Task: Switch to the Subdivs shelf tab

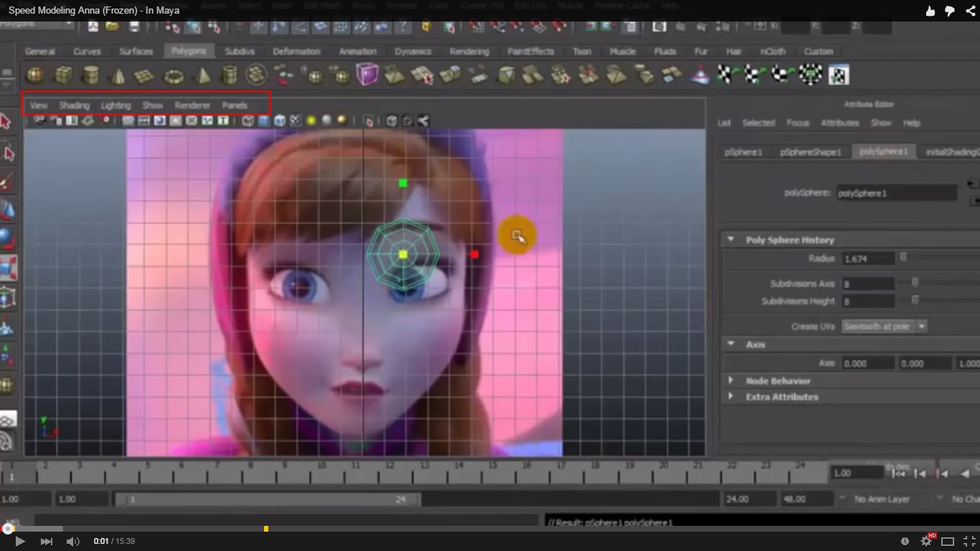Action: click(x=240, y=52)
